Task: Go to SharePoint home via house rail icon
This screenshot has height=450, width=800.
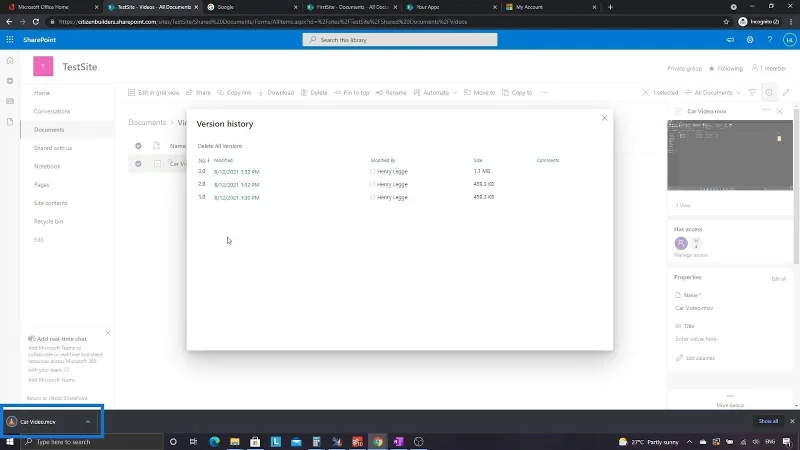Action: pyautogui.click(x=10, y=60)
